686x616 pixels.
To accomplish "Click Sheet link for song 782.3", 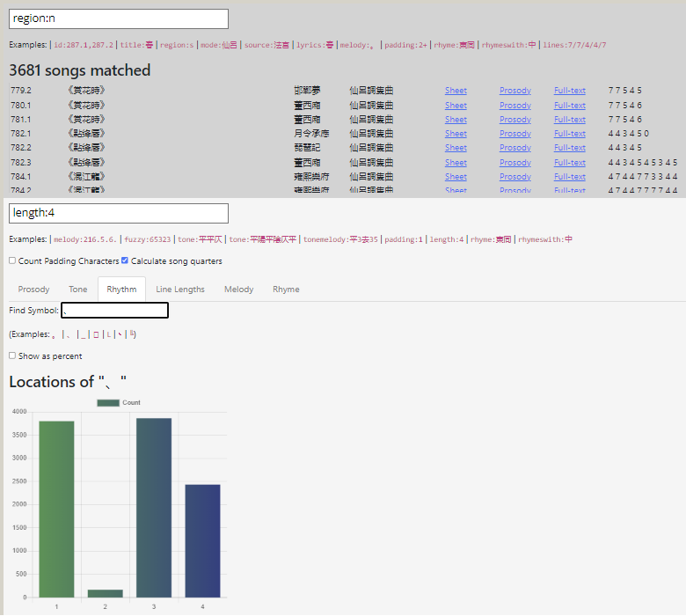I will [456, 163].
